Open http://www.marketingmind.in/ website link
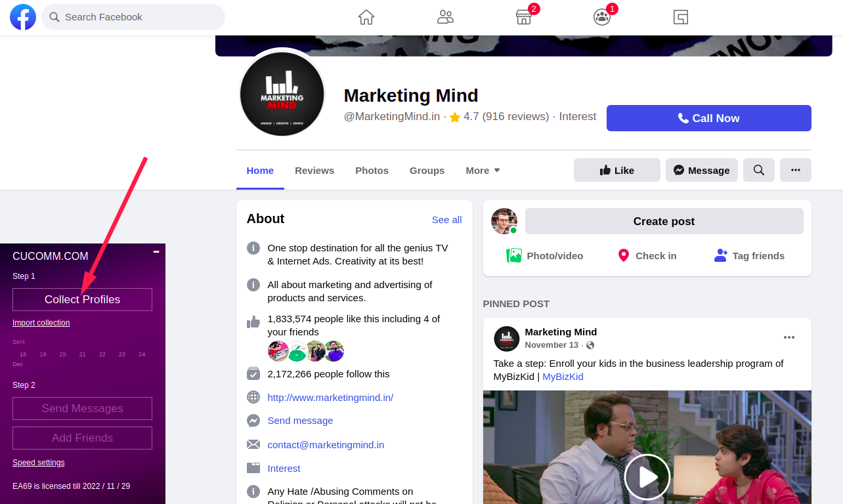Screen dimensions: 843x504 pos(330,397)
